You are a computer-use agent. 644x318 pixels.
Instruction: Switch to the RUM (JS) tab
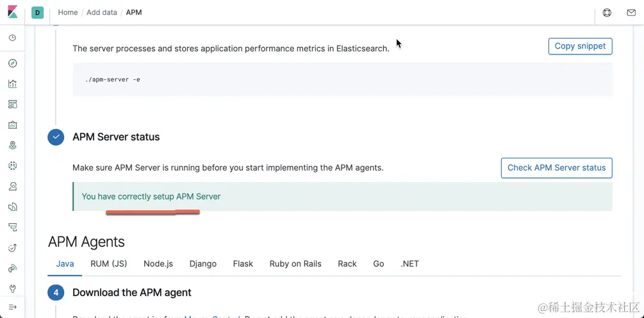(109, 264)
